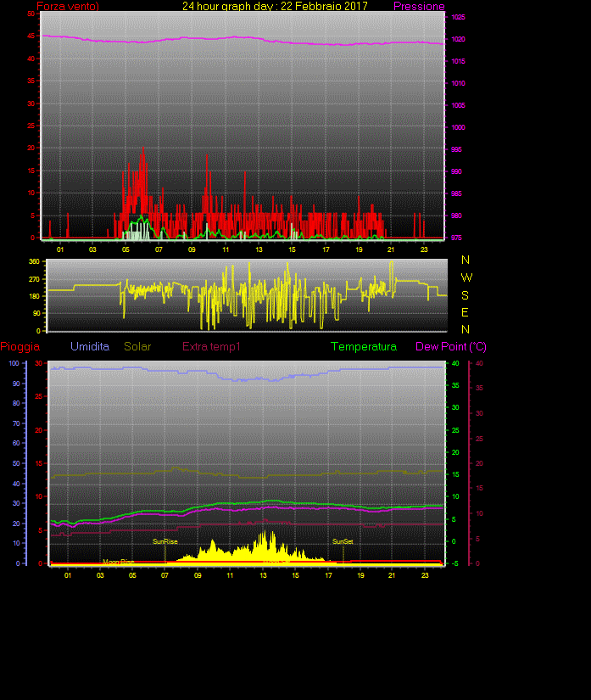Click the red 'Pioggia' legend label
591x700 pixels.
(20, 346)
